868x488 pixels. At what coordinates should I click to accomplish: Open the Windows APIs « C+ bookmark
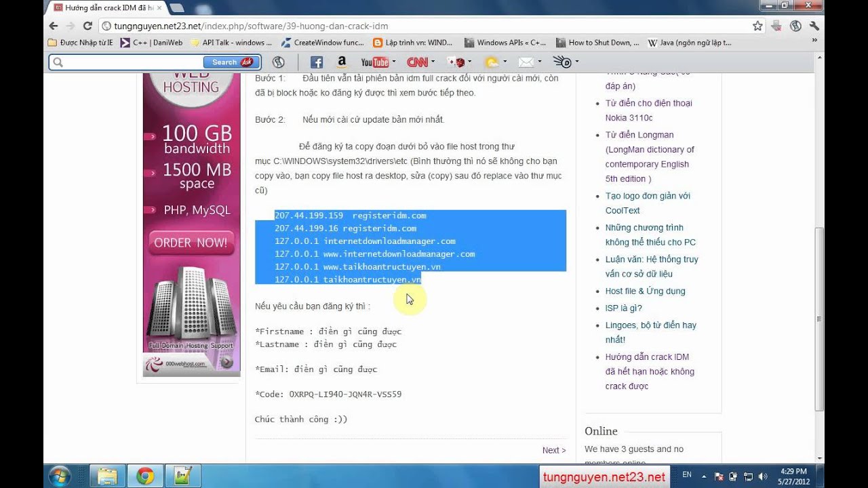click(x=505, y=43)
